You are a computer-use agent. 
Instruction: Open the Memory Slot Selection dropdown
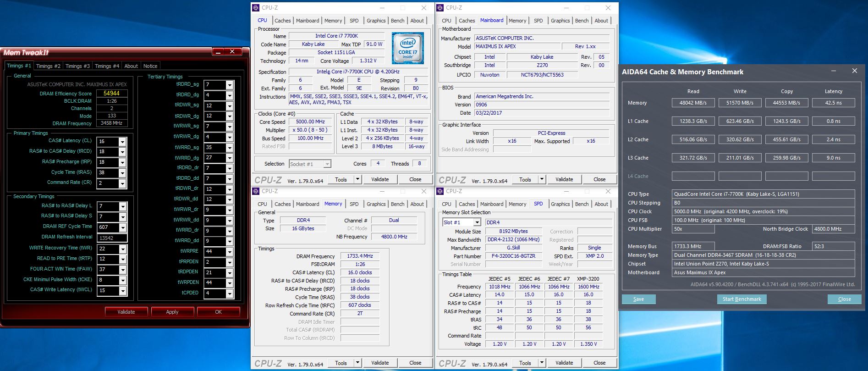click(x=477, y=222)
